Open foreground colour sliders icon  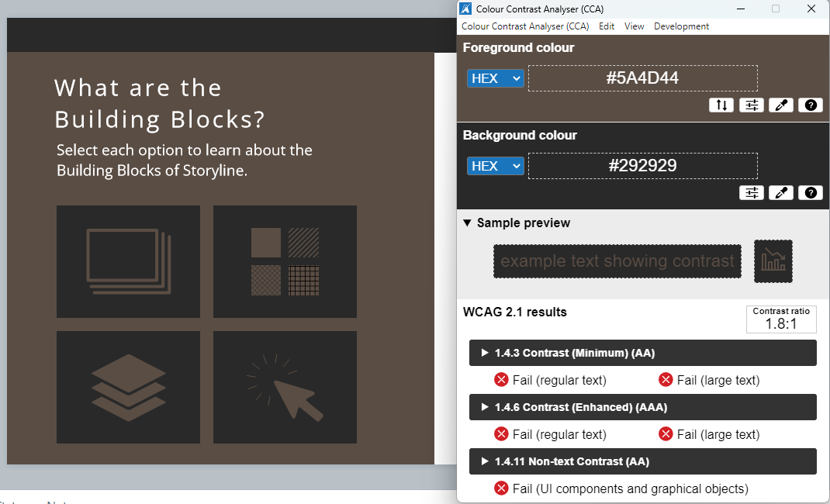(x=752, y=105)
